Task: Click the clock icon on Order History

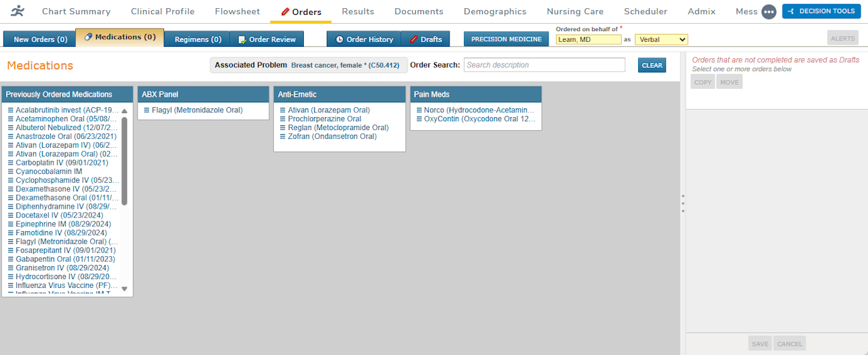Action: [x=340, y=39]
